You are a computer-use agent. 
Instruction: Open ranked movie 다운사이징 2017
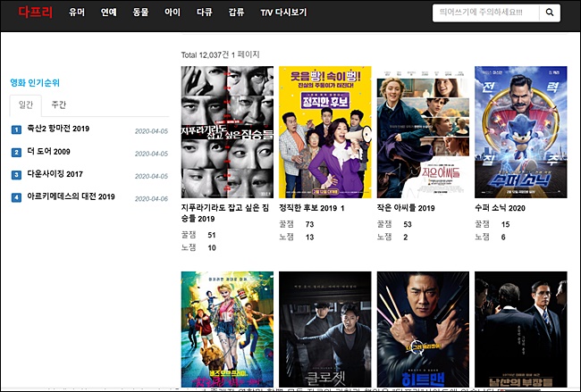tap(55, 174)
